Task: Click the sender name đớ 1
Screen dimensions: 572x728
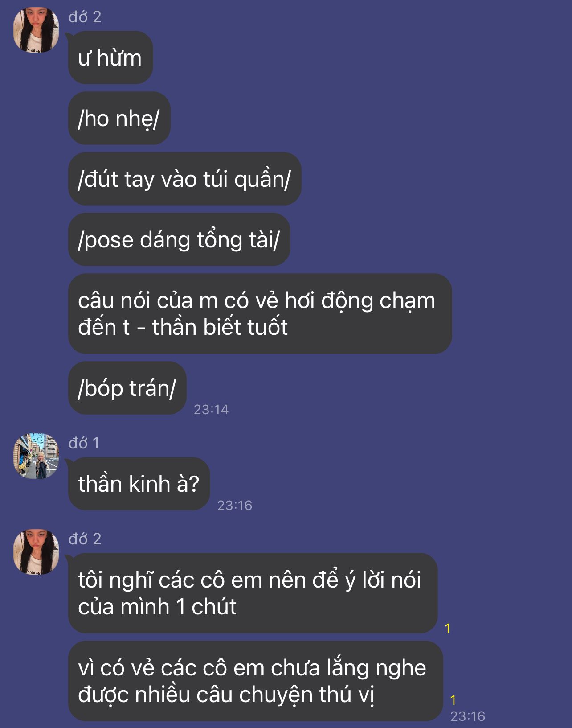Action: [84, 443]
